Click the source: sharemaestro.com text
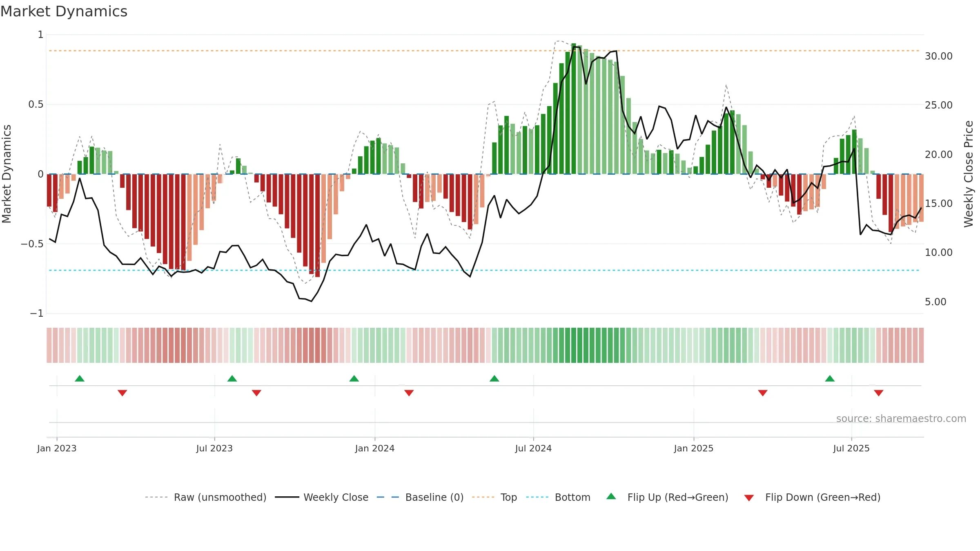980x551 pixels. [x=901, y=418]
